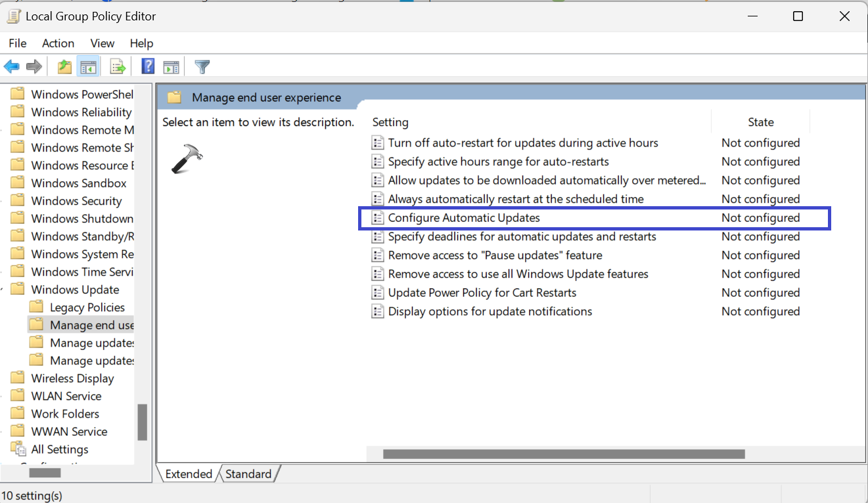Viewport: 868px width, 503px height.
Task: Sort the list by the State column header
Action: pos(761,122)
